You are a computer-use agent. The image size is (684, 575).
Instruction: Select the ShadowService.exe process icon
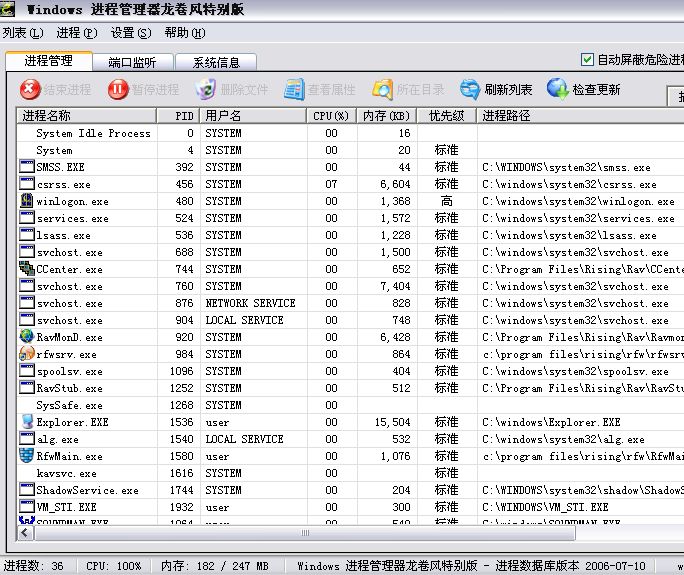coord(27,489)
